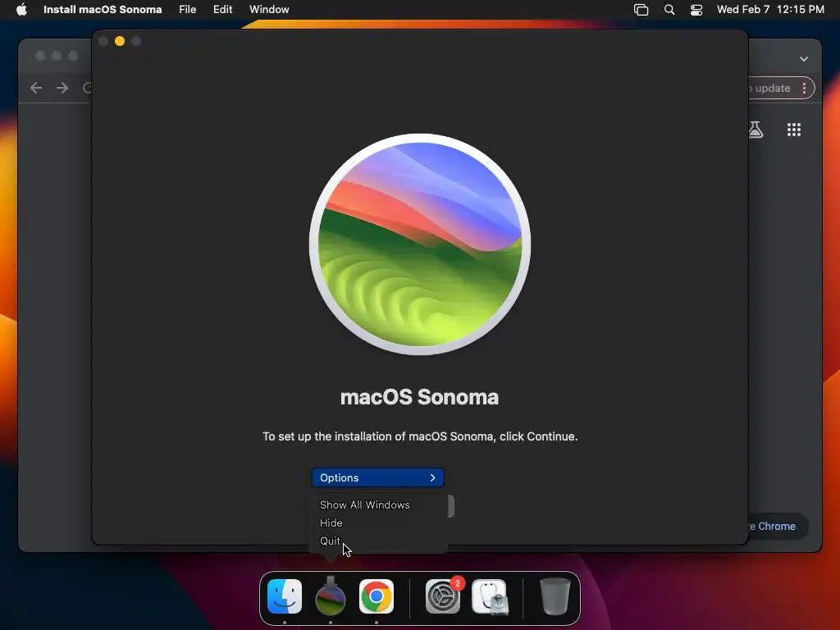Open System Settings from the Dock
Image resolution: width=840 pixels, height=630 pixels.
tap(443, 596)
